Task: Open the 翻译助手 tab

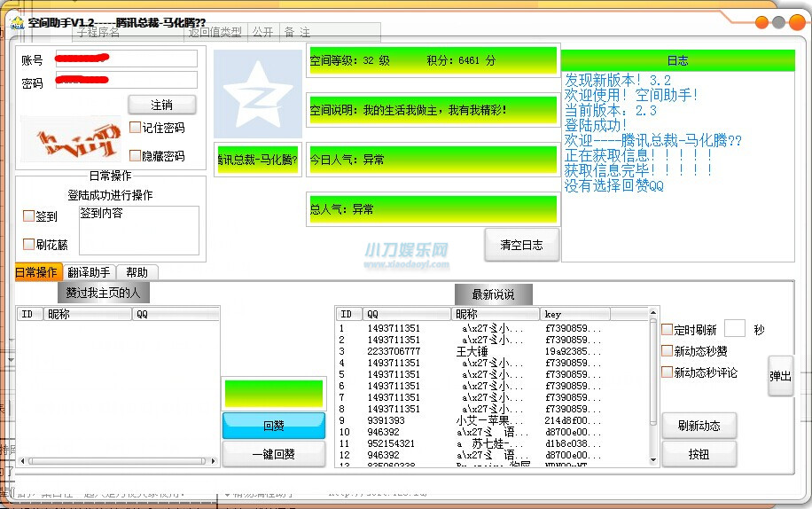Action: [x=89, y=272]
